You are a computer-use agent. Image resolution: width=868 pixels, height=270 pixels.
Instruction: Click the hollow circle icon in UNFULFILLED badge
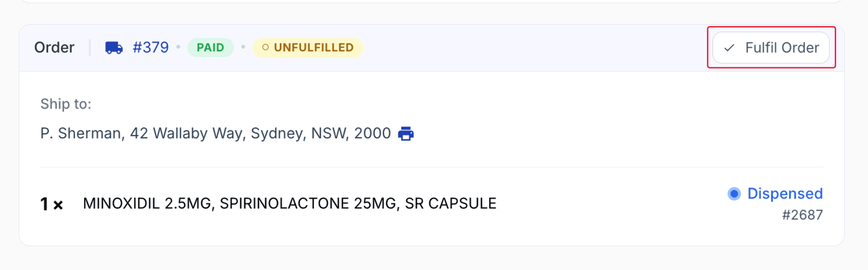point(266,48)
